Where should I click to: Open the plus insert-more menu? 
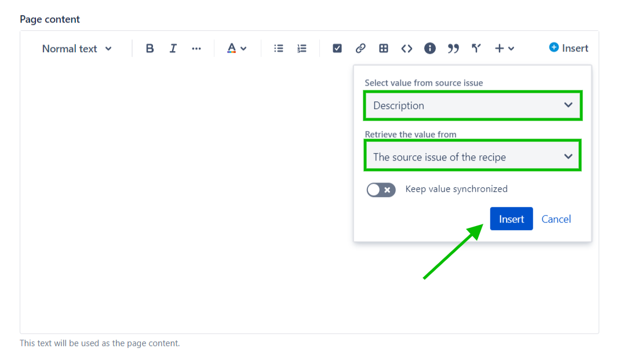coord(504,49)
